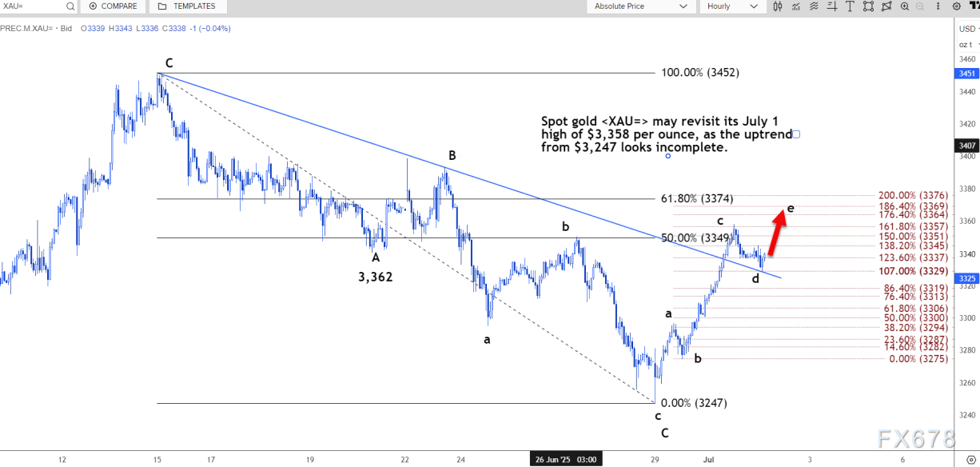Open the candlestick chart type selector
This screenshot has width=980, height=467.
(778, 6)
